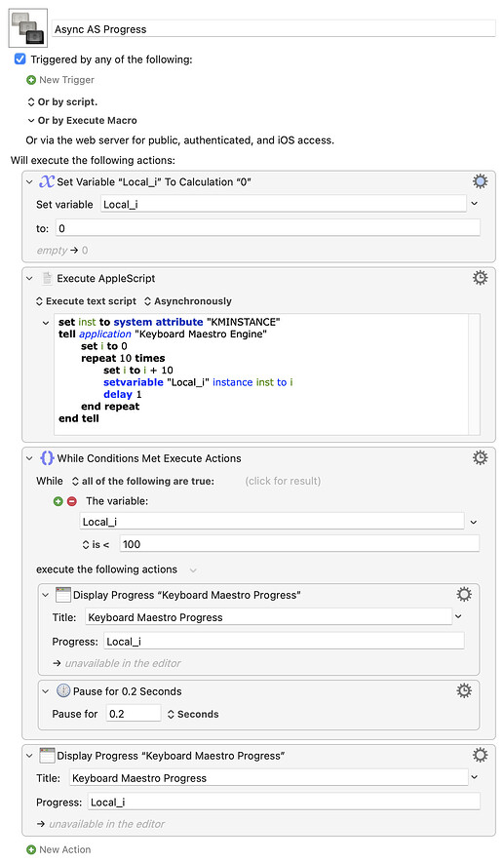Image resolution: width=504 pixels, height=863 pixels.
Task: Click the Execute AppleScript document icon
Action: tap(48, 279)
